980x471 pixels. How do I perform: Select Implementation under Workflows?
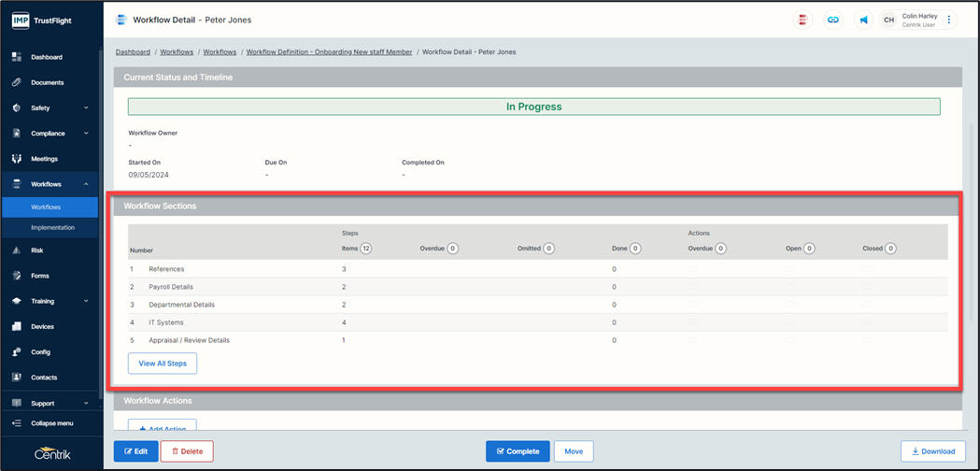tap(52, 227)
